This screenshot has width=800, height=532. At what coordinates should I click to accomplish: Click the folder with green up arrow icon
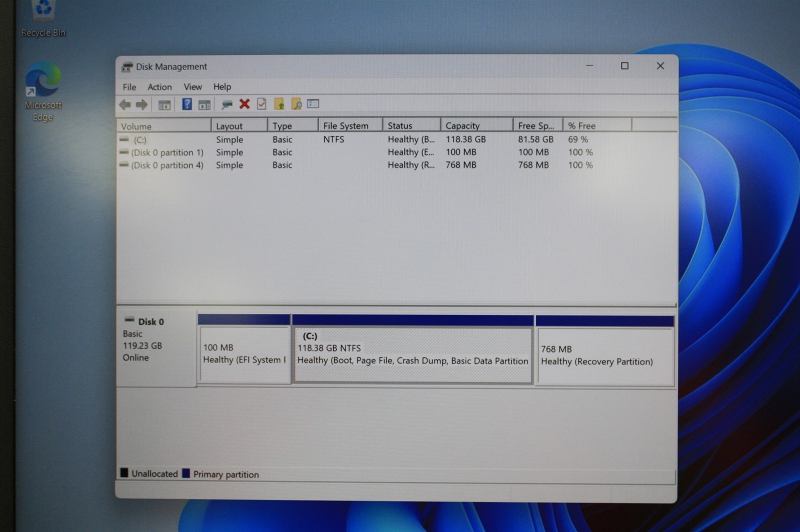[x=279, y=104]
